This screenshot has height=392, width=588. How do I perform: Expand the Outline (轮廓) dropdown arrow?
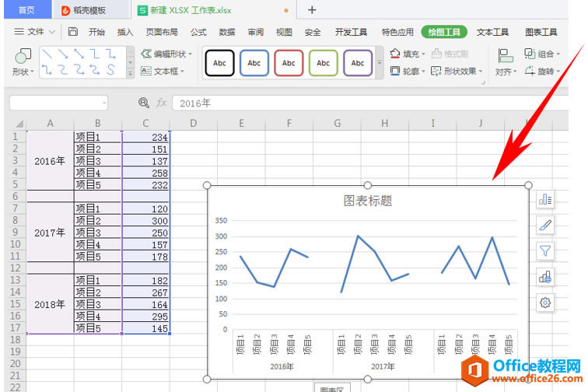pos(423,72)
